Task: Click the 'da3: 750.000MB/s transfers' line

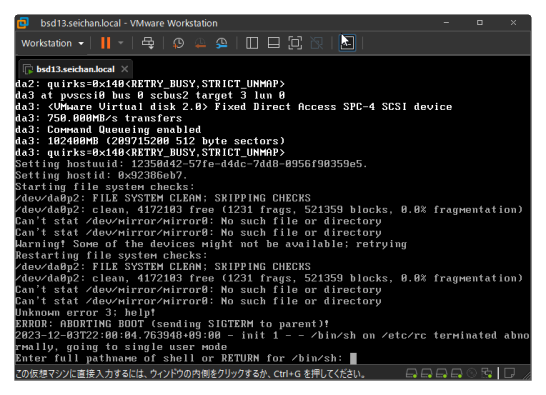Action: [x=99, y=118]
